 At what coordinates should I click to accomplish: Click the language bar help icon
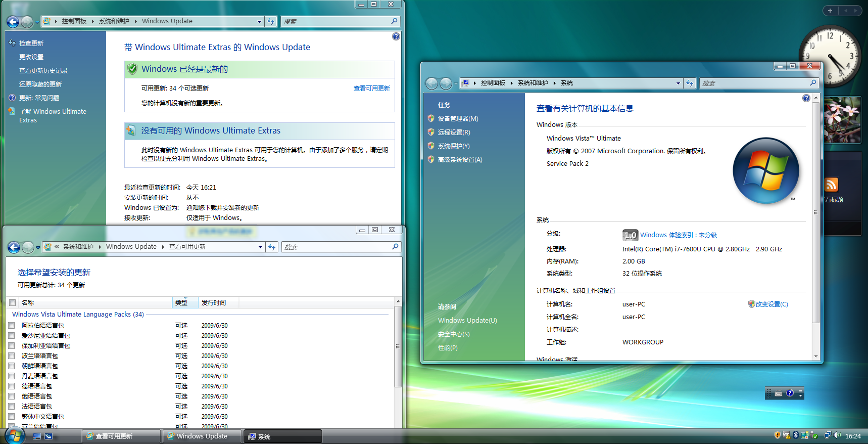790,393
